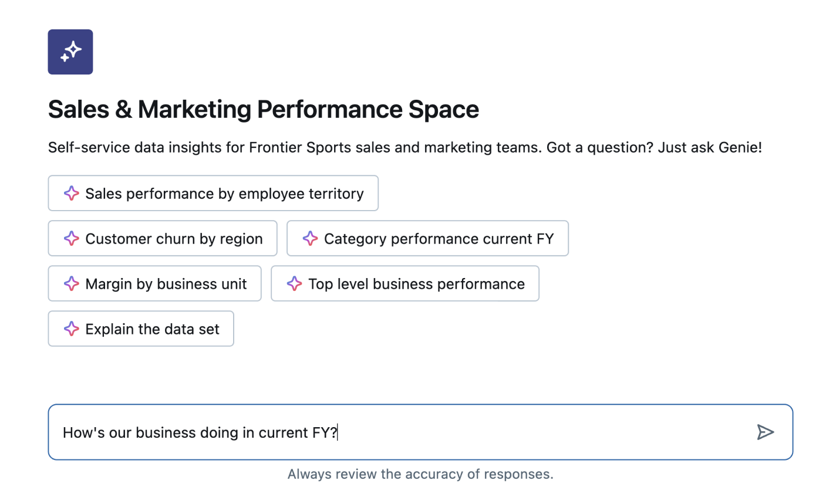Click the self-service data insights description text
Image resolution: width=836 pixels, height=504 pixels.
[x=294, y=147]
